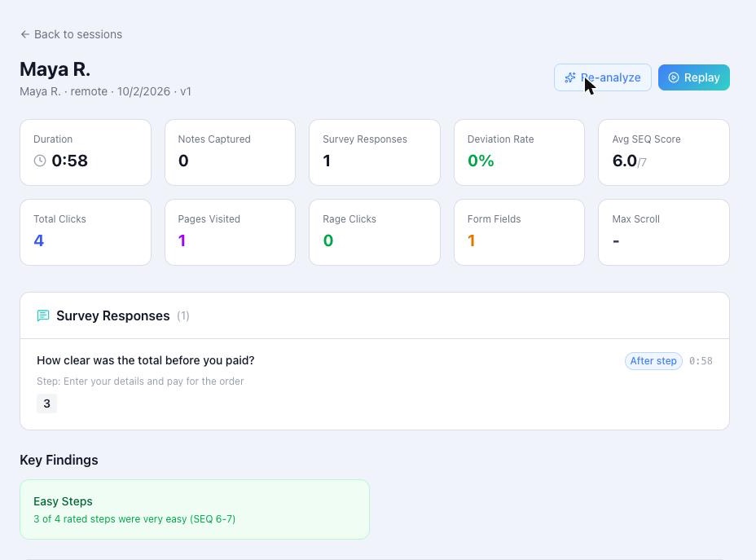The height and width of the screenshot is (560, 756).
Task: Click the back arrow icon
Action: tap(25, 34)
